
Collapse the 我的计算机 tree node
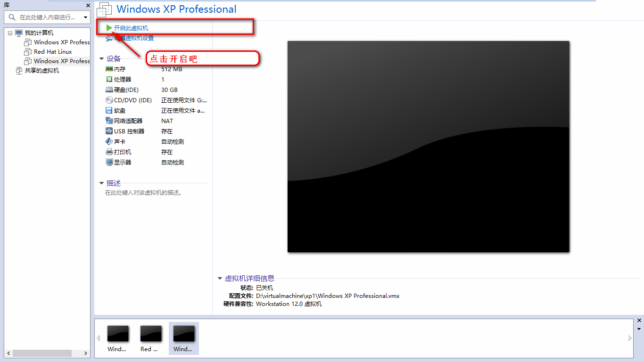point(10,33)
